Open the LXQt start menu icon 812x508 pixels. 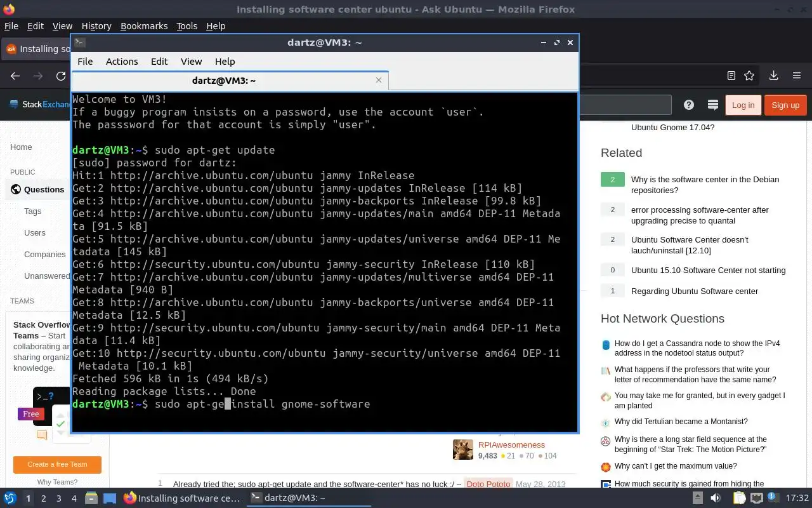pyautogui.click(x=10, y=498)
